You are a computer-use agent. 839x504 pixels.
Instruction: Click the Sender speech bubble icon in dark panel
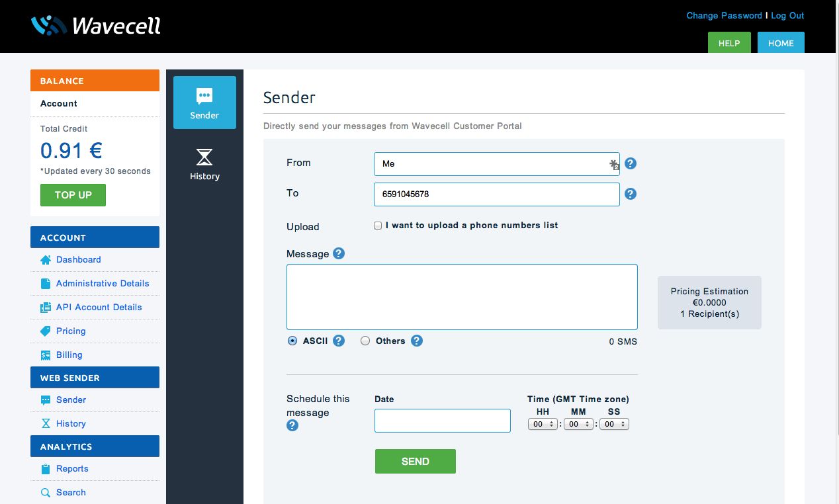[204, 97]
